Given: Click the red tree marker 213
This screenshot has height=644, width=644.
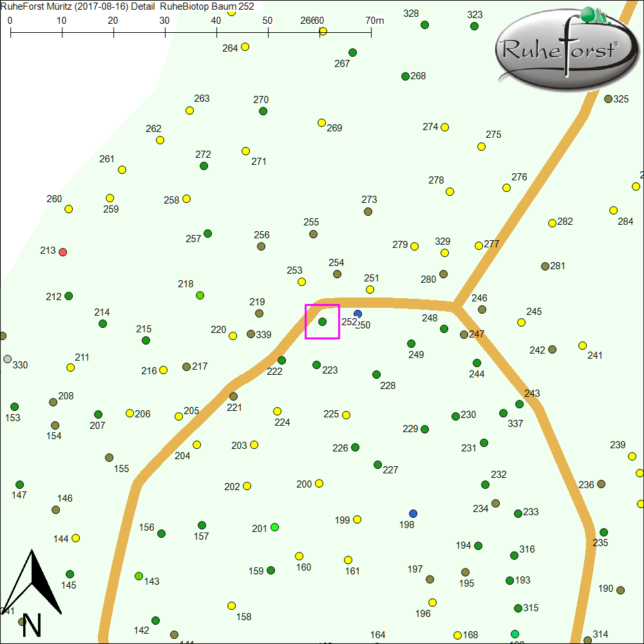Looking at the screenshot, I should click(62, 252).
